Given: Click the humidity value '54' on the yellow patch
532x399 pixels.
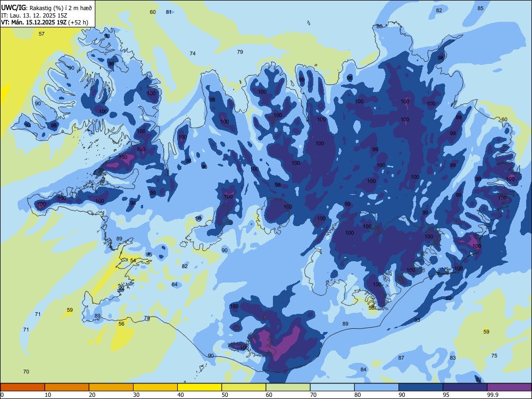Looking at the screenshot, I should click(133, 260).
